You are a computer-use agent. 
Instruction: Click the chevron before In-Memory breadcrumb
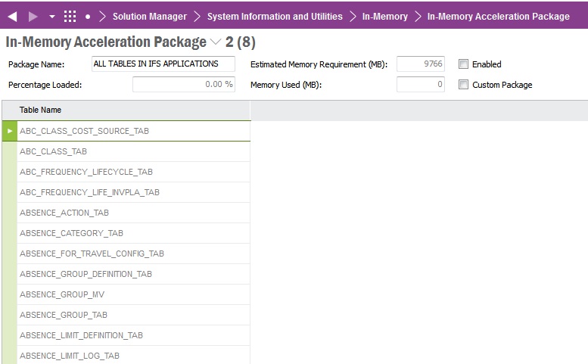click(353, 16)
